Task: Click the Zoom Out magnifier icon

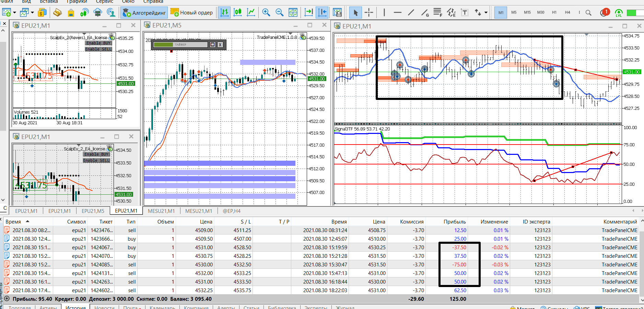Action: point(280,13)
